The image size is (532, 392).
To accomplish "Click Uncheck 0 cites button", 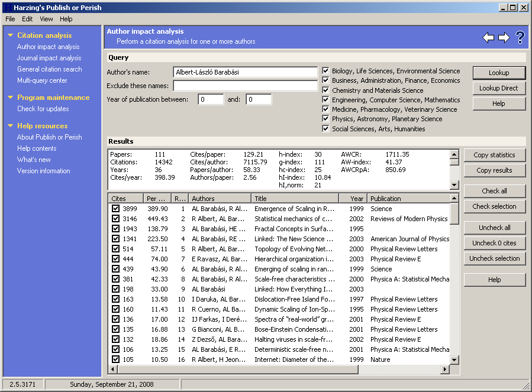I will coord(495,243).
